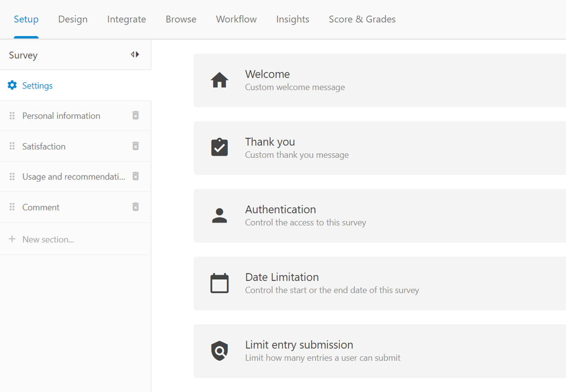566x392 pixels.
Task: Open the Browse tab
Action: [x=181, y=19]
